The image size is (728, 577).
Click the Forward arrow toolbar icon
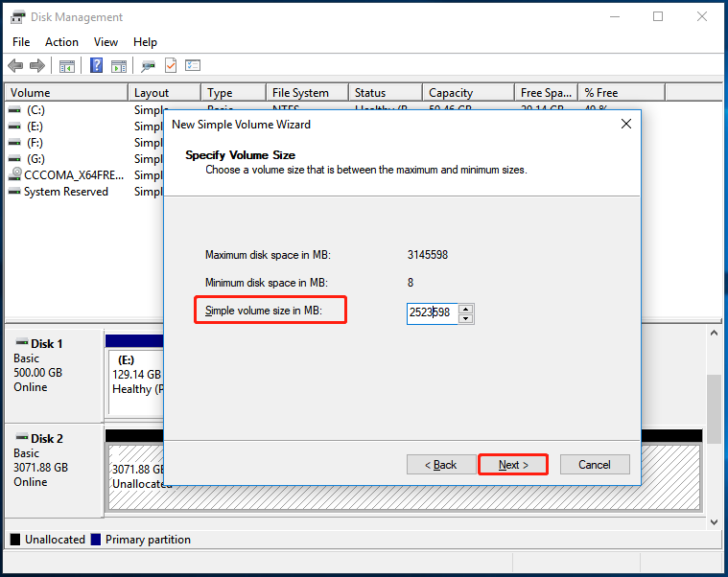pyautogui.click(x=37, y=65)
